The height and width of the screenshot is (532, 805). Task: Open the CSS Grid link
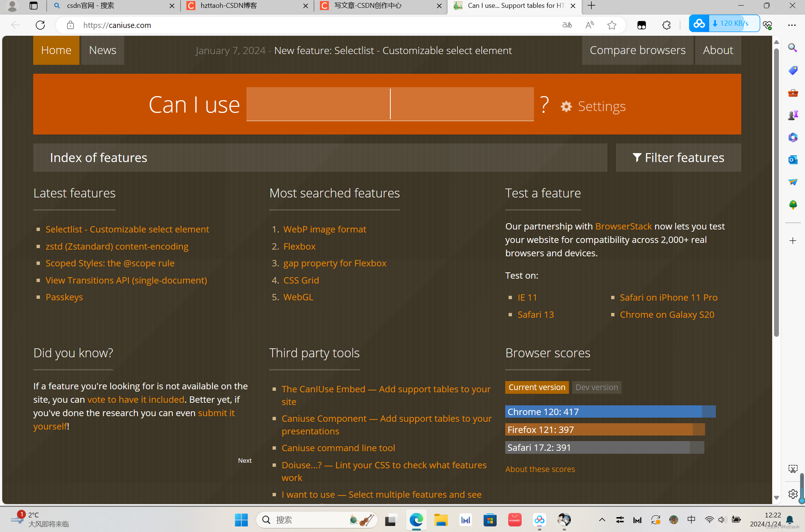(301, 280)
